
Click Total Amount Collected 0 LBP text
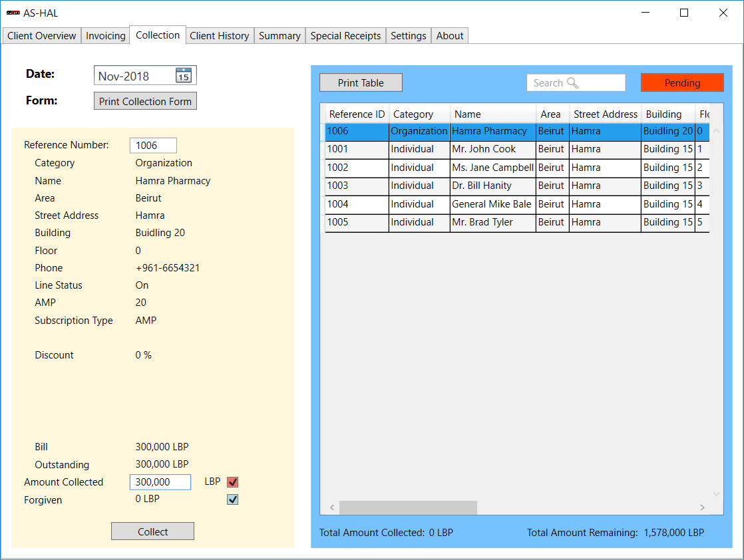[x=386, y=533]
